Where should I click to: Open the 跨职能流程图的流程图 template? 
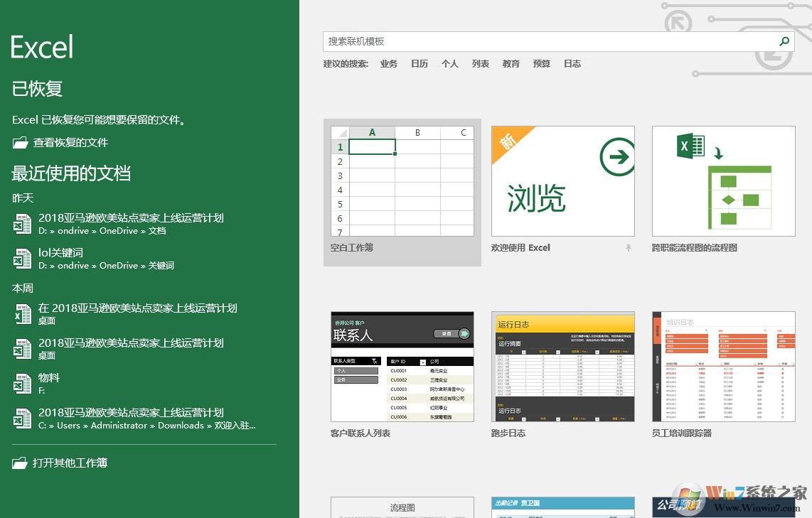tap(723, 181)
